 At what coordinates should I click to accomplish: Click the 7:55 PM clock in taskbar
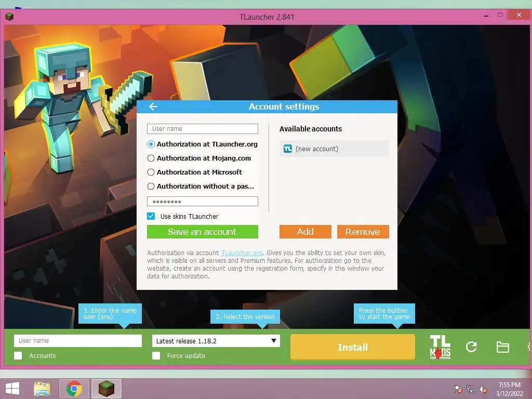tap(509, 385)
